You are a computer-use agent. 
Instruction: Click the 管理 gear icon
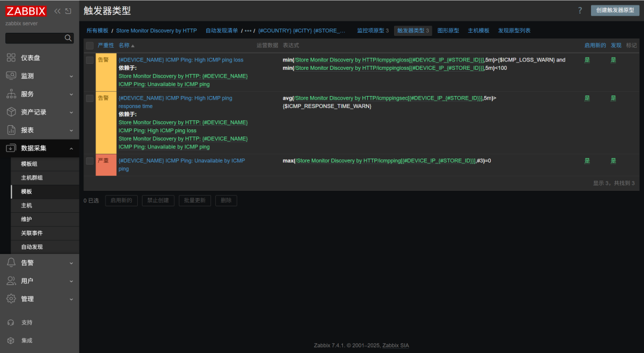[x=11, y=299]
